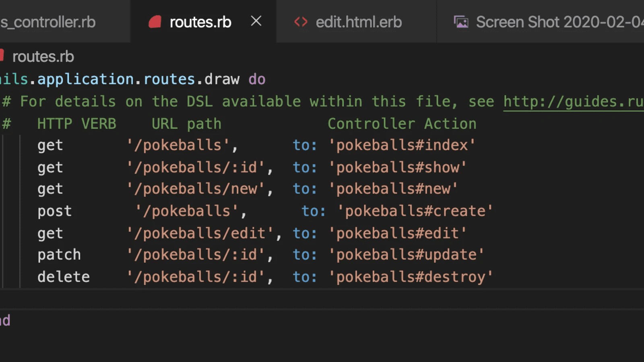The image size is (644, 362).
Task: Click the image icon on Screen Shot tab
Action: 461,22
